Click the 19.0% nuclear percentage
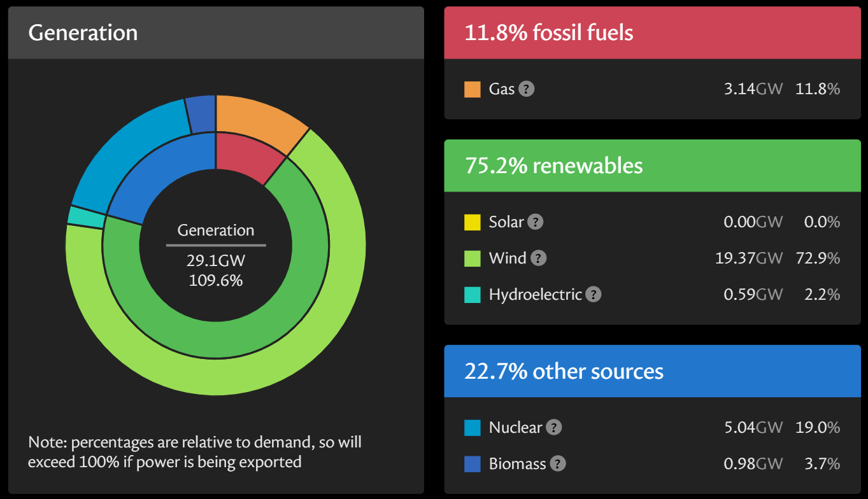Image resolution: width=868 pixels, height=499 pixels. [818, 428]
